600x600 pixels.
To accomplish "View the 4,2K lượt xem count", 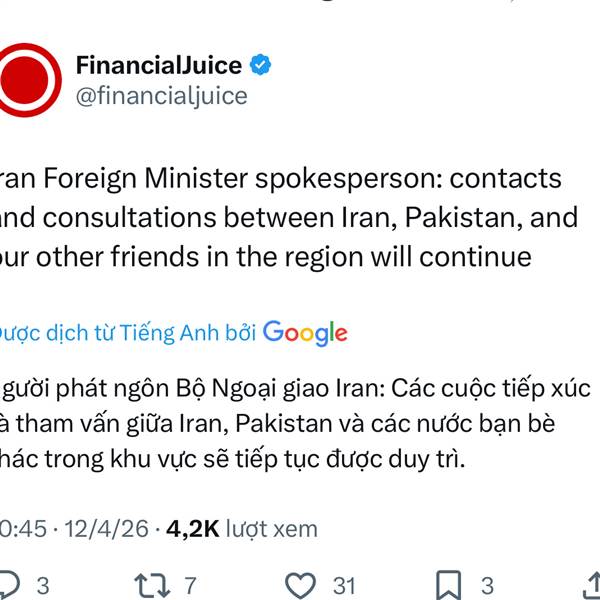I will click(242, 529).
